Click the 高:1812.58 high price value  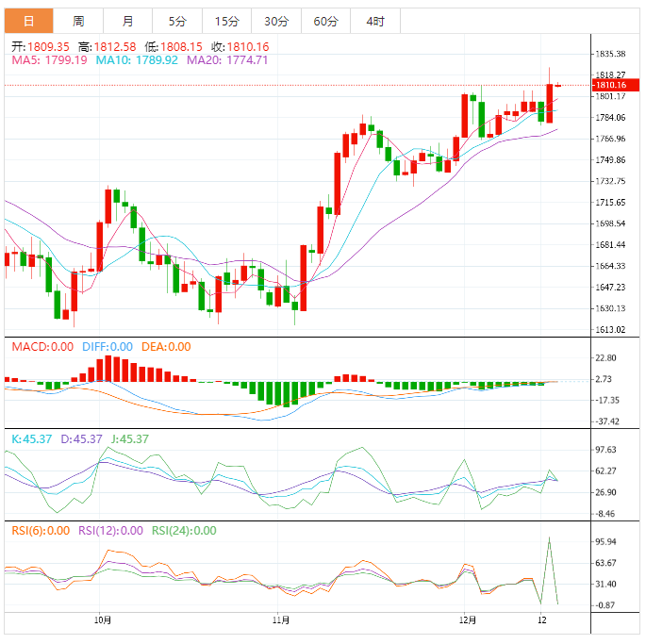pyautogui.click(x=108, y=46)
